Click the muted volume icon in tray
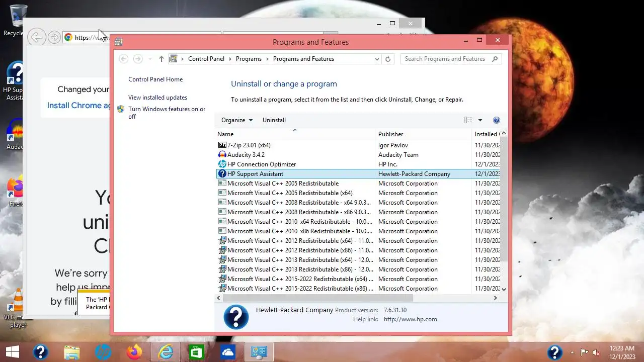The image size is (644, 362). point(597,352)
